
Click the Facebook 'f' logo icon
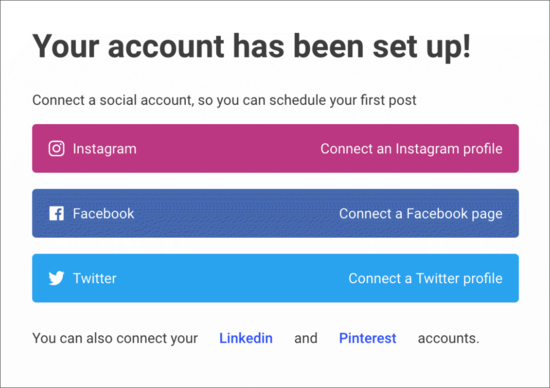click(56, 213)
